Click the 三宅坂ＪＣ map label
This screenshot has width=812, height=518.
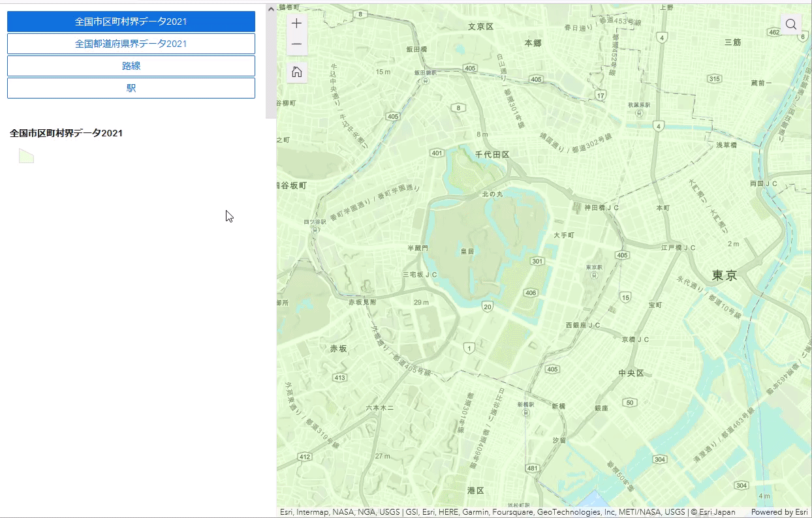point(420,275)
